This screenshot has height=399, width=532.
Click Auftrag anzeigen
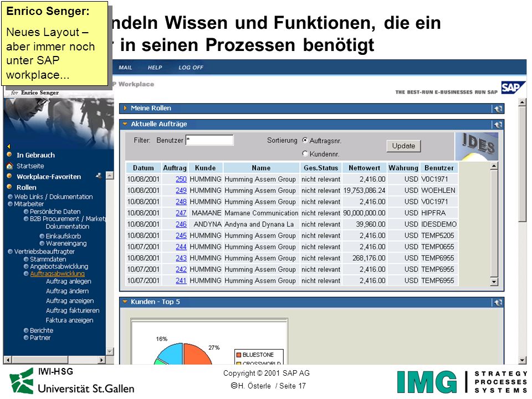click(x=70, y=301)
